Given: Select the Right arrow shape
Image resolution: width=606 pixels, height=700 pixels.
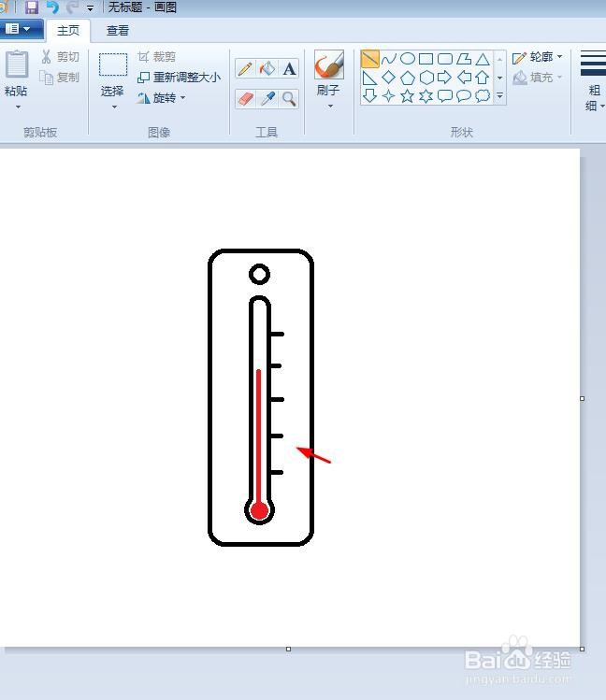Looking at the screenshot, I should click(x=445, y=78).
